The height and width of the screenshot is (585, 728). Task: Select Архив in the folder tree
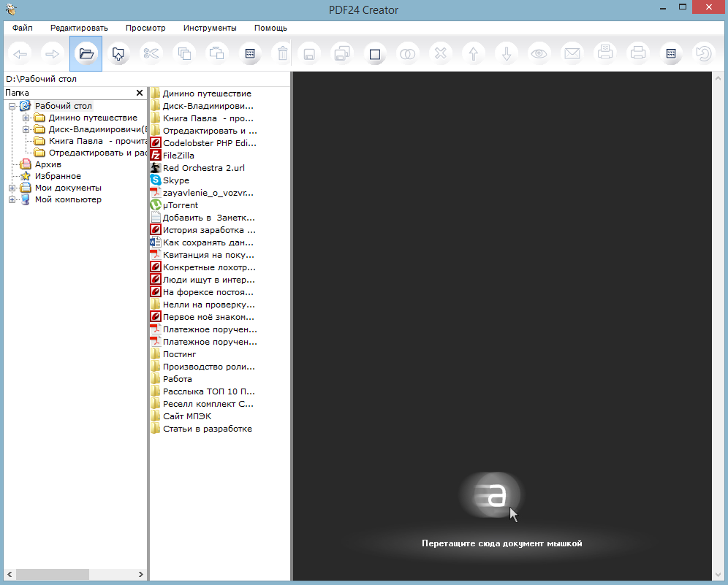(48, 164)
